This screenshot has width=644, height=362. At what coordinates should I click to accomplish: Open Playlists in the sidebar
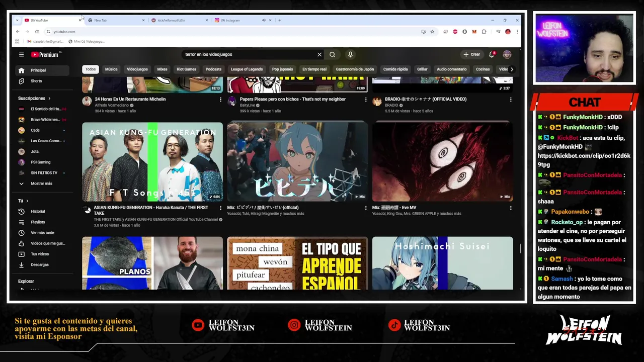[x=42, y=222]
